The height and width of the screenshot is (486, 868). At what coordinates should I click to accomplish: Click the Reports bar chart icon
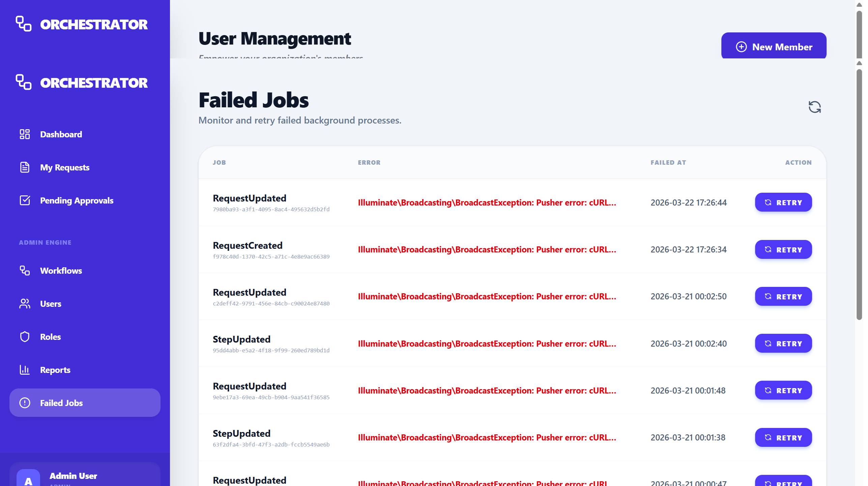point(25,370)
